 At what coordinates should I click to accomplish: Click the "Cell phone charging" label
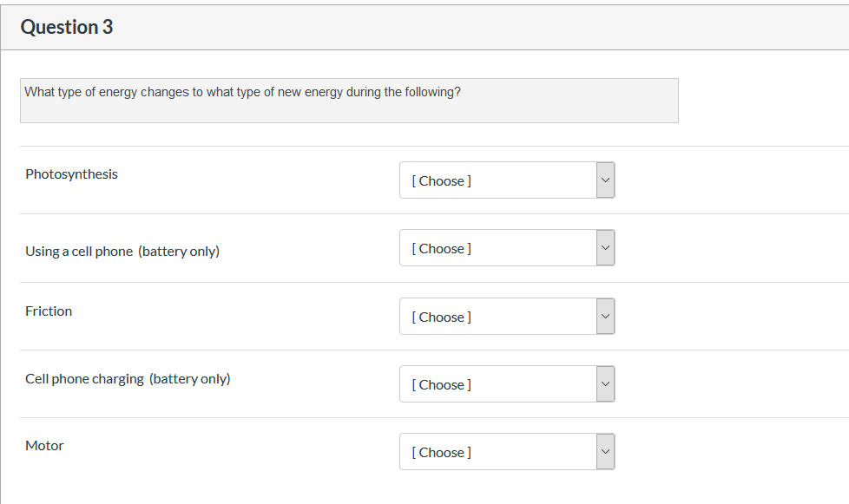84,379
